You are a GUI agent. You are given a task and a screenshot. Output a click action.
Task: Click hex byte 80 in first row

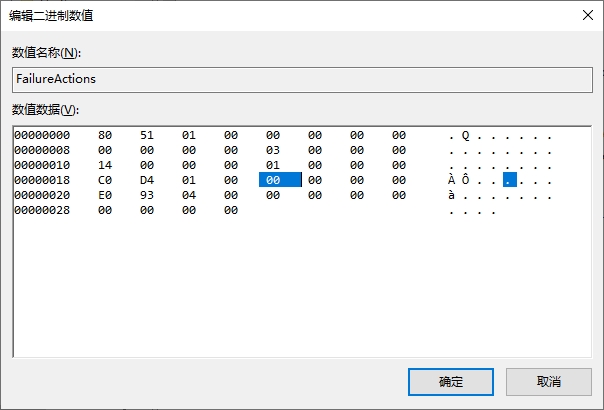106,135
